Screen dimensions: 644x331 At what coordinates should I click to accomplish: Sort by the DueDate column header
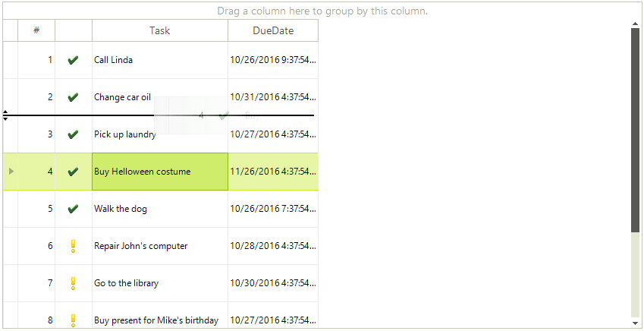point(273,30)
